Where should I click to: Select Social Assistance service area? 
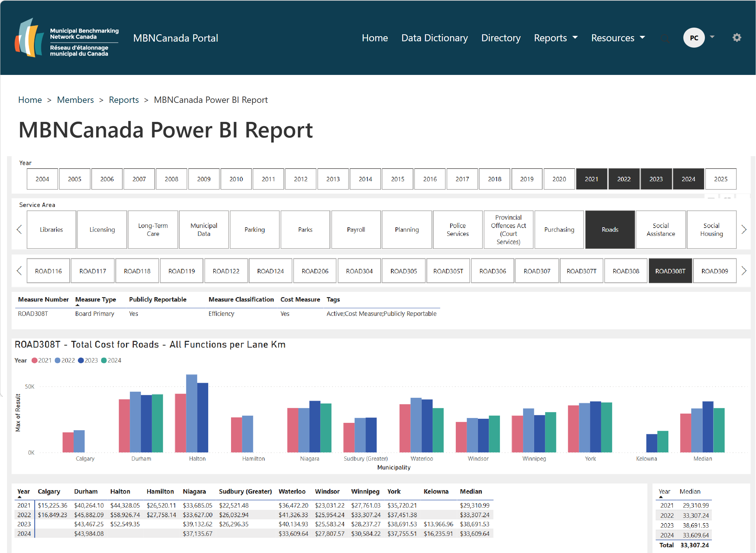click(661, 230)
